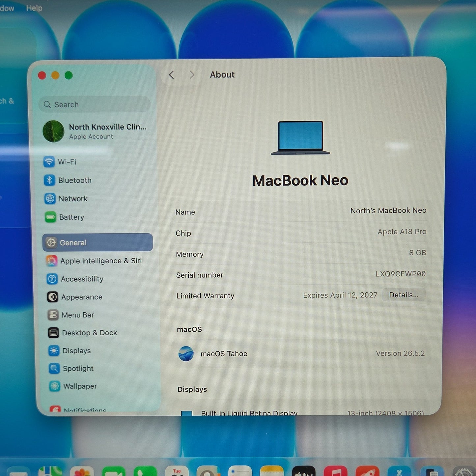Click the macOS Tahoe logo icon
Viewport: 476px width, 476px height.
point(186,354)
